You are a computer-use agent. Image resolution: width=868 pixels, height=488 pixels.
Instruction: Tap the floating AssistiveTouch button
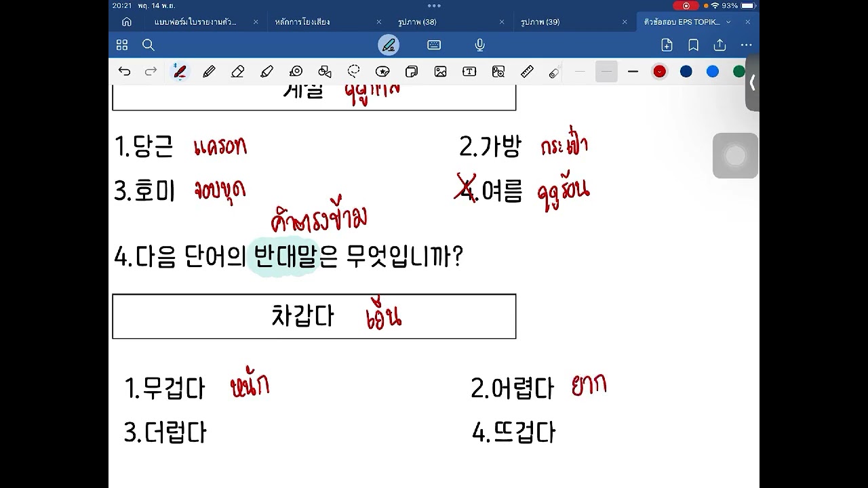coord(736,156)
